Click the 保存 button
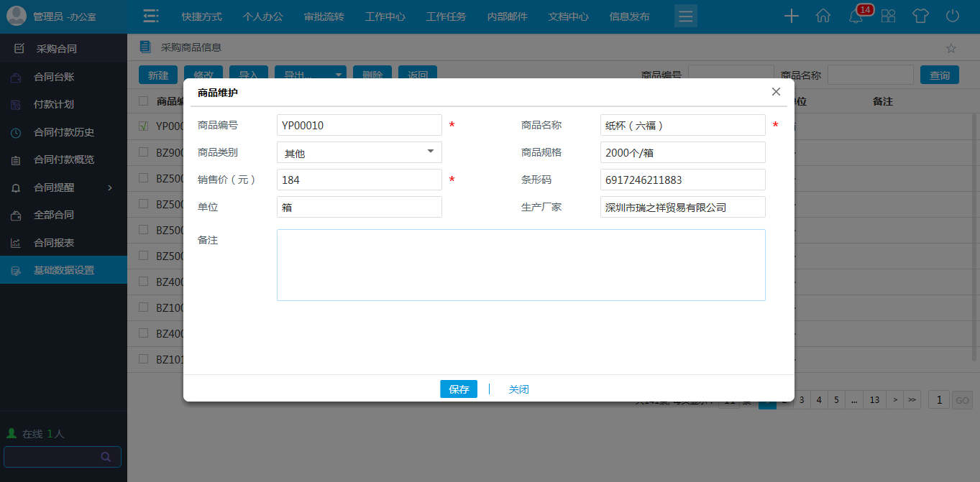 tap(458, 389)
